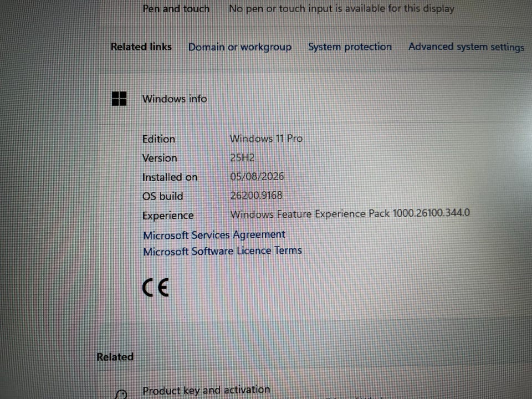Click the OS build label
This screenshot has height=399, width=532.
pyautogui.click(x=162, y=196)
